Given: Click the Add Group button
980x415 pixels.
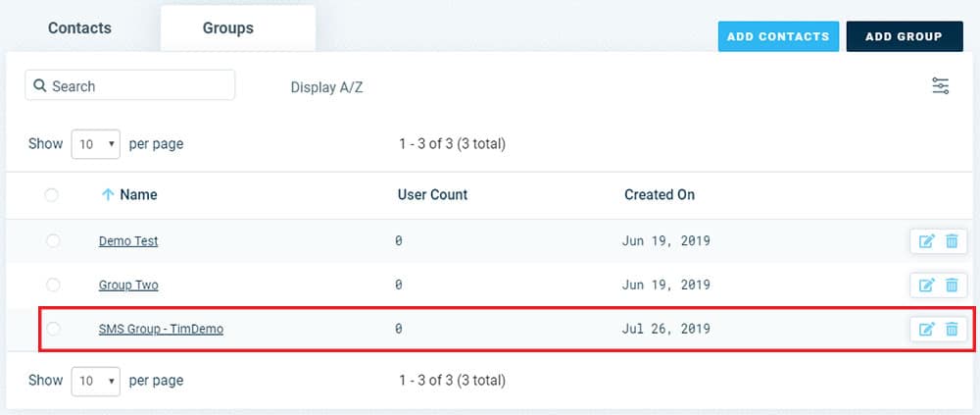Looking at the screenshot, I should click(x=905, y=36).
